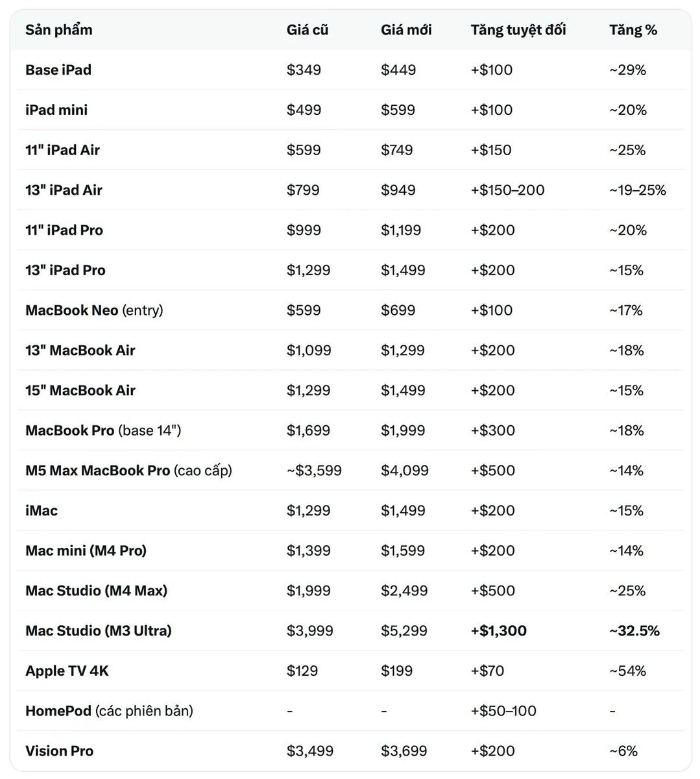This screenshot has width=700, height=779.
Task: Select the 11" iPad Air row label
Action: [x=62, y=150]
